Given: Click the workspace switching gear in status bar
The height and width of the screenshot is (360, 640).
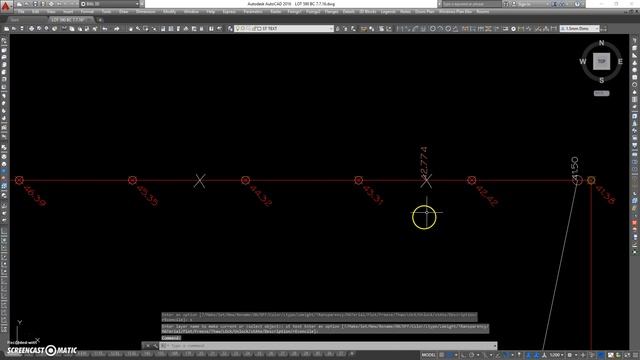Looking at the screenshot, I should (570, 355).
